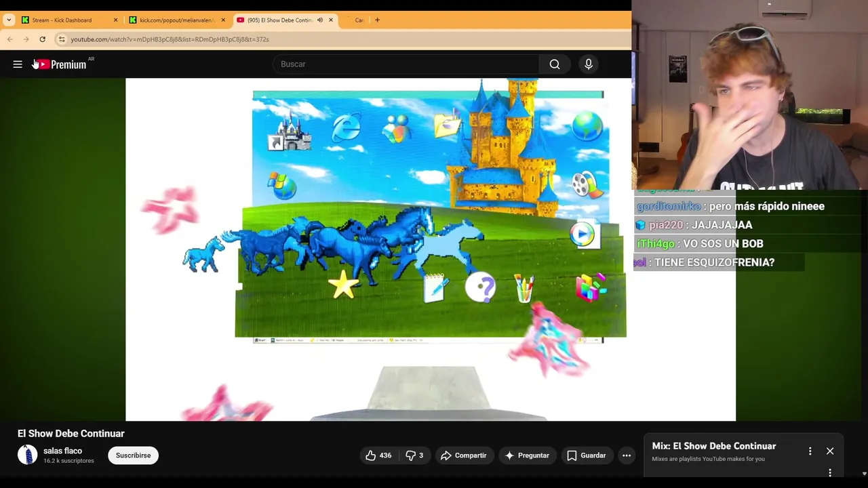The height and width of the screenshot is (488, 868).
Task: Dislike the video with thumbs down
Action: tap(414, 455)
